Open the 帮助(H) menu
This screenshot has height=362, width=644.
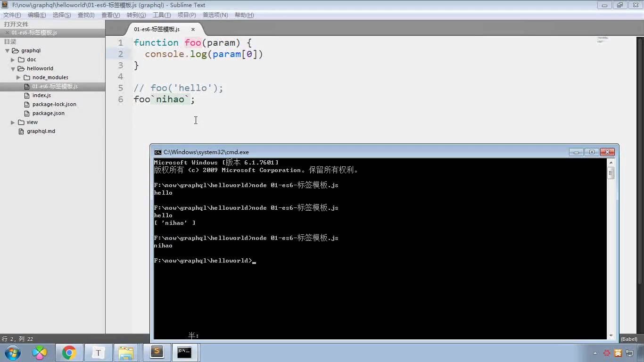click(x=244, y=15)
